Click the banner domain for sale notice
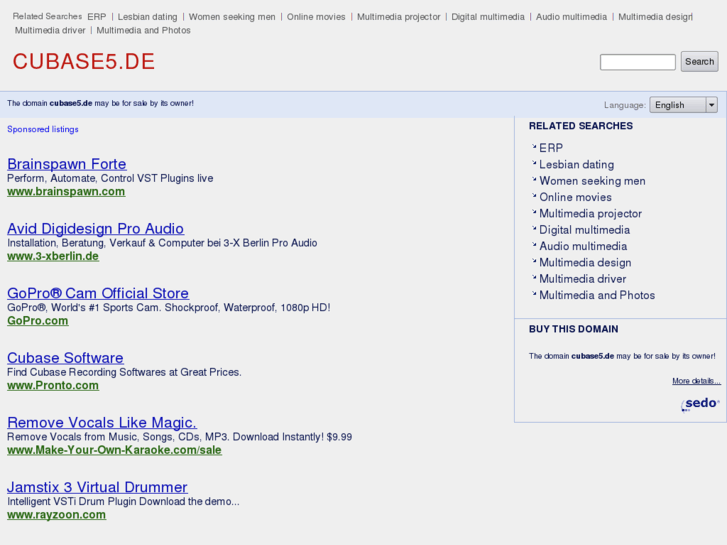Image resolution: width=727 pixels, height=545 pixels. coord(100,103)
